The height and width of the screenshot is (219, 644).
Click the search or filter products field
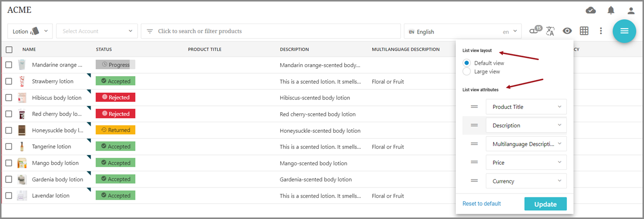[270, 31]
